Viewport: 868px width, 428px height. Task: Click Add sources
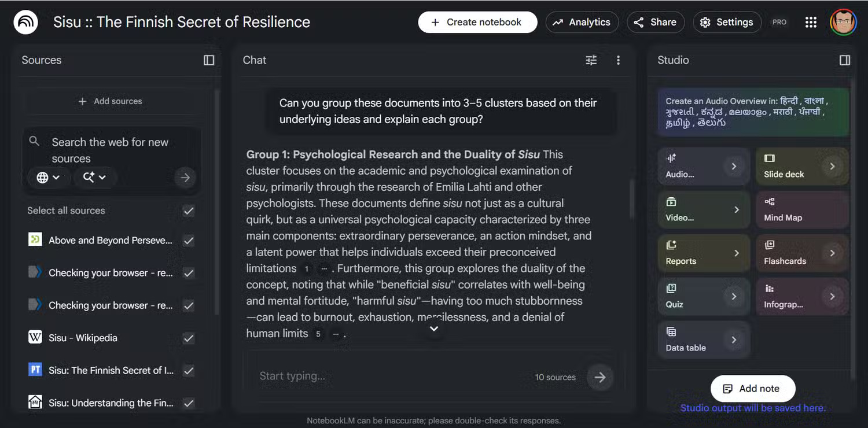111,101
